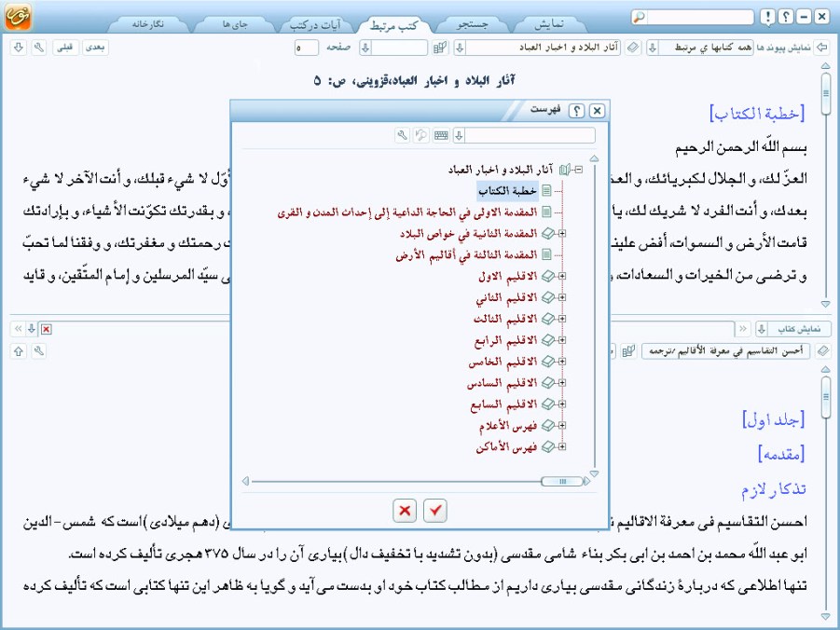This screenshot has width=840, height=630.
Task: Click the left arrow icon beside نمایش پیوند ها
Action: [x=821, y=48]
